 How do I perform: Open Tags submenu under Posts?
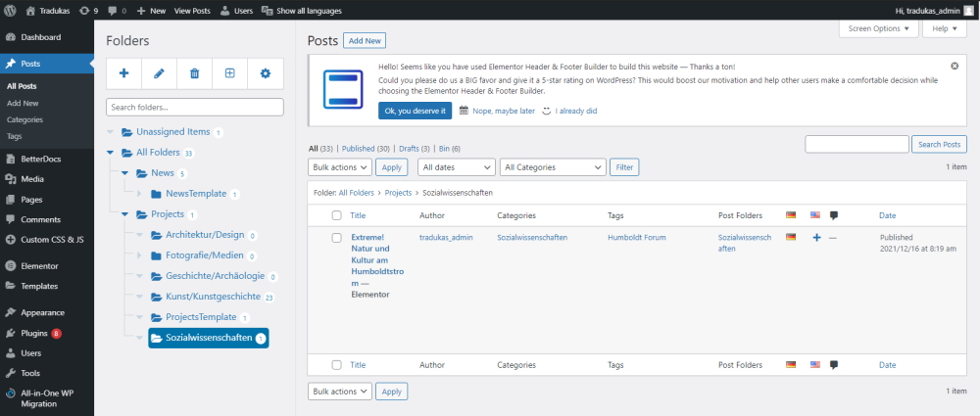coord(15,136)
